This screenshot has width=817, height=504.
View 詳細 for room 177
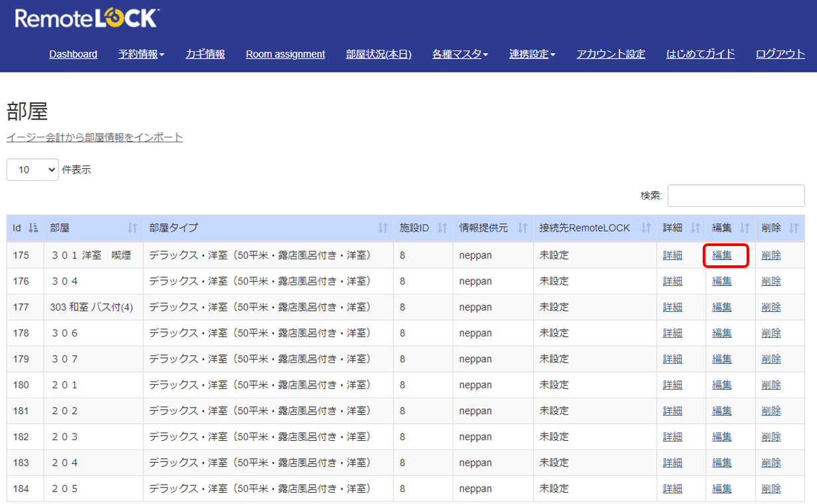pyautogui.click(x=673, y=307)
